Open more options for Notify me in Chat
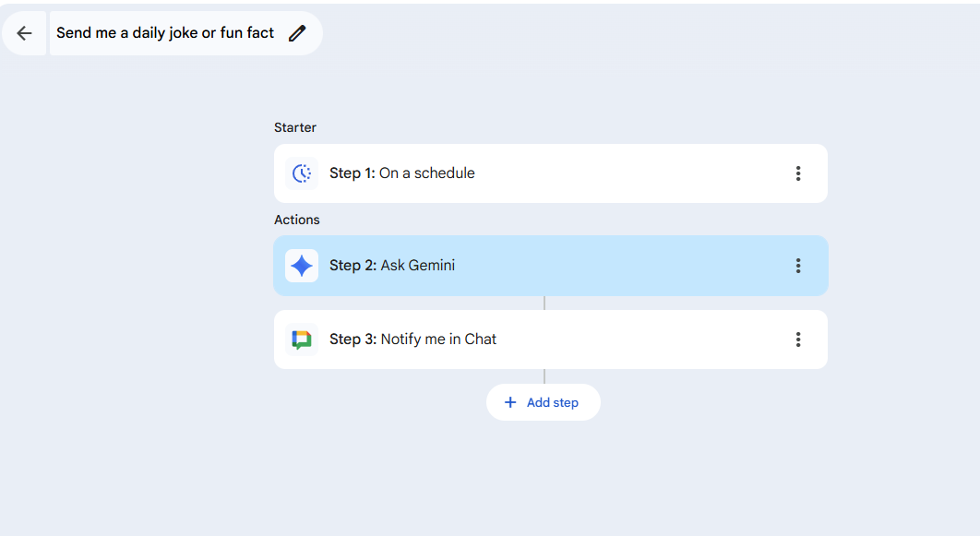The height and width of the screenshot is (536, 980). click(x=798, y=339)
